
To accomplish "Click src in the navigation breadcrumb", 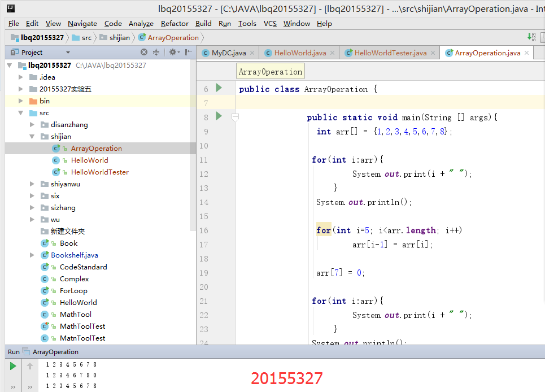I will (x=82, y=37).
